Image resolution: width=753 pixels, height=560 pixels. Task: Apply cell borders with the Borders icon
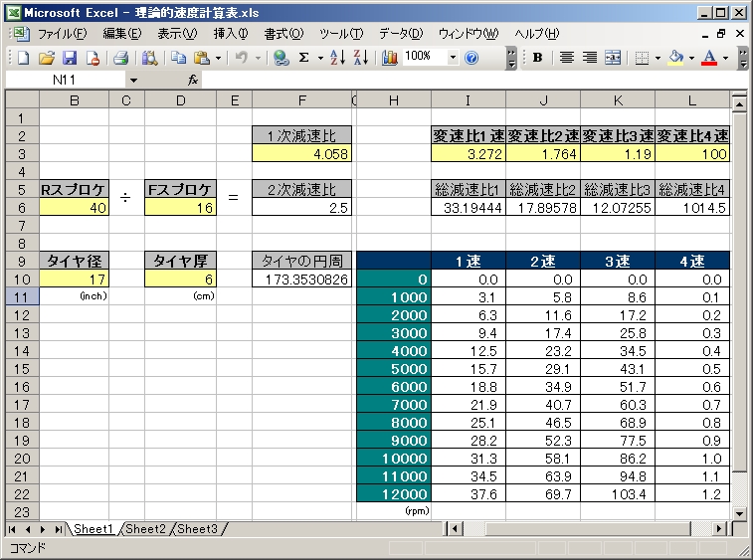[x=642, y=58]
